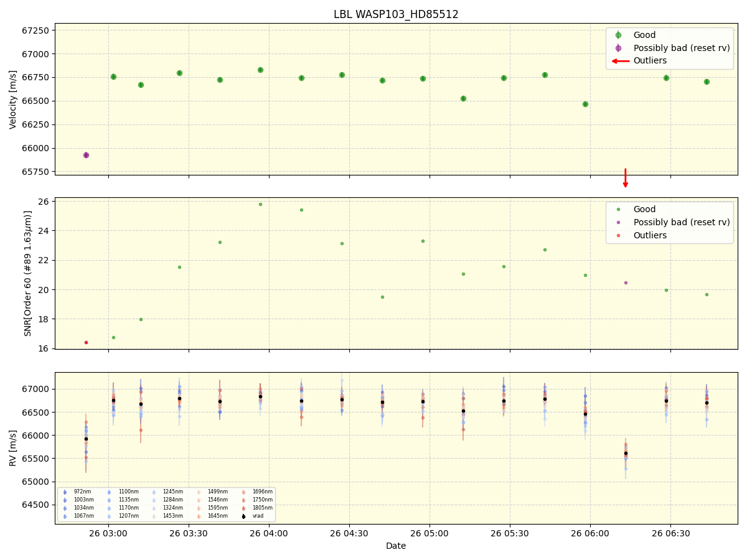Screen dimensions: 747x560
Task: Click the '26 06:30' date tick label
Action: (x=670, y=533)
